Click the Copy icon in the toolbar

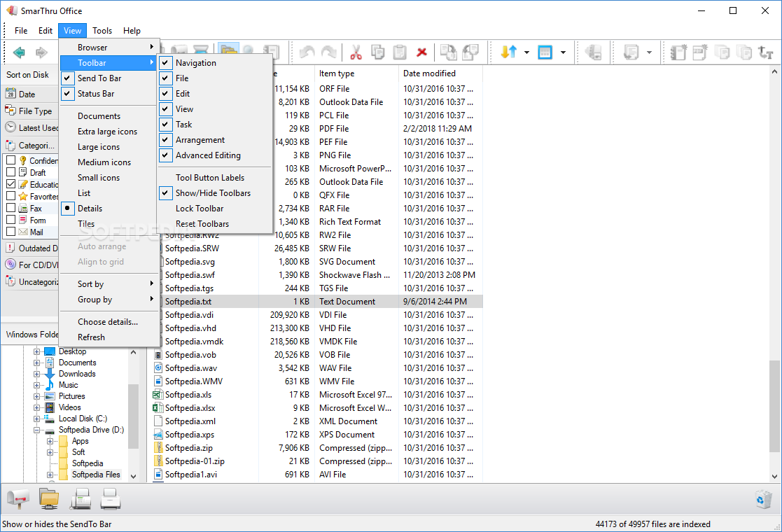377,52
